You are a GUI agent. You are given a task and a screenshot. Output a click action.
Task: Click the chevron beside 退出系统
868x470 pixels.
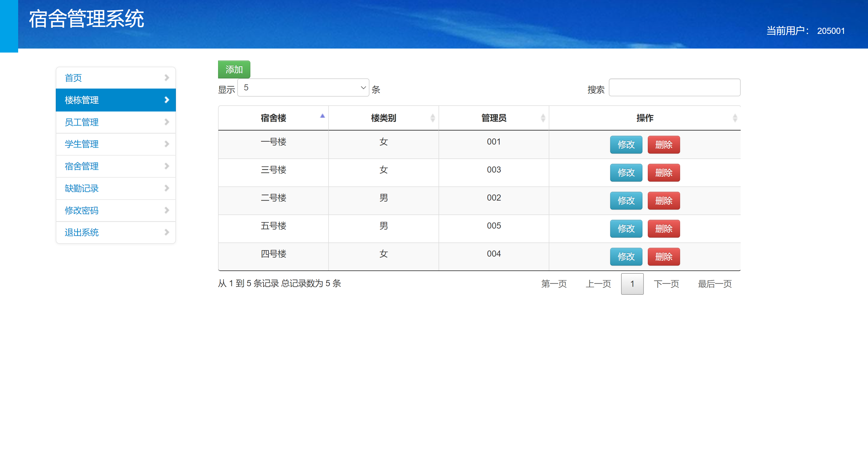167,232
